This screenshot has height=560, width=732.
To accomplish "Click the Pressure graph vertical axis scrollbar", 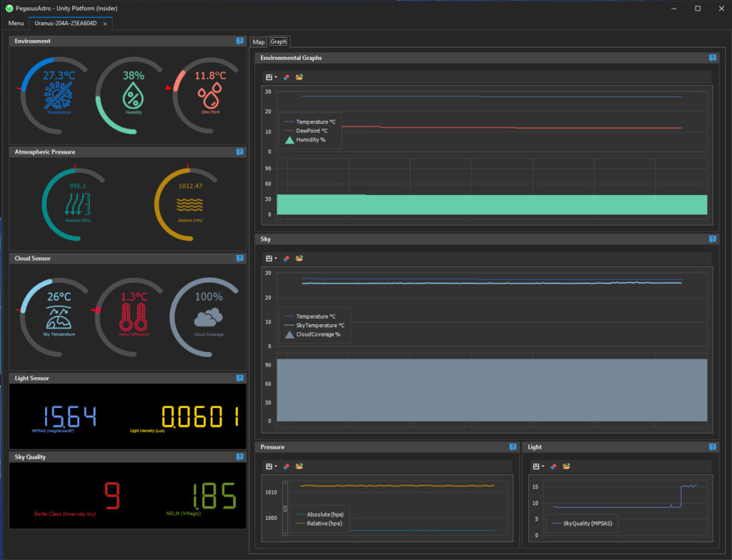I will (287, 507).
